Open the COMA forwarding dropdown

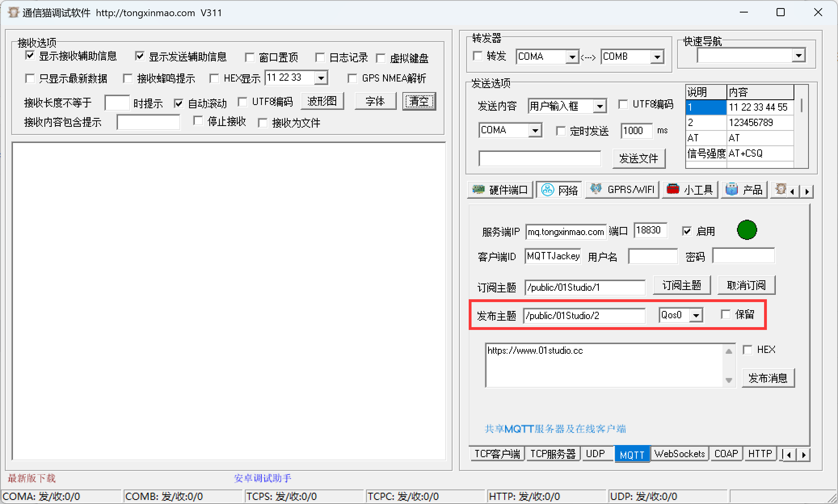573,57
